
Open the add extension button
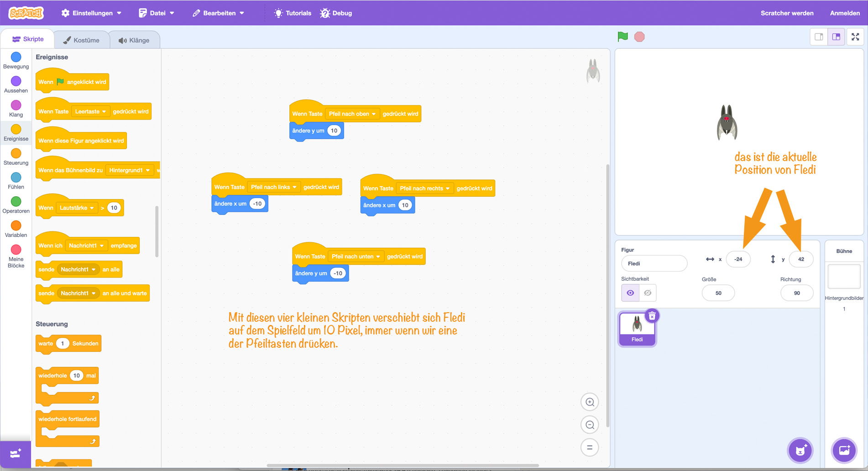coord(16,454)
